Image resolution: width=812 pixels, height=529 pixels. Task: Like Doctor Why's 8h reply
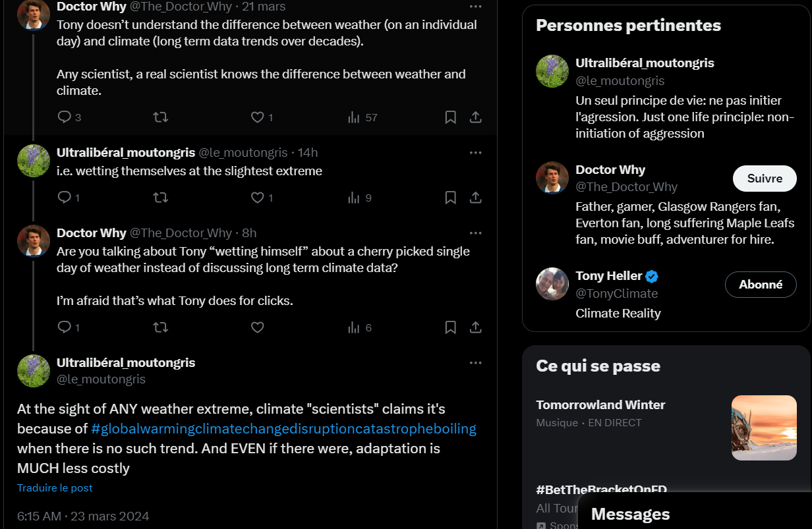[x=258, y=327]
